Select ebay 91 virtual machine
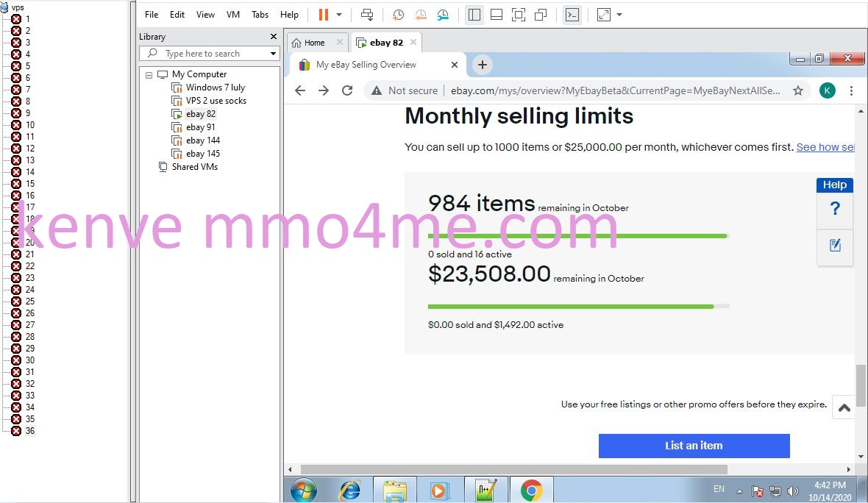868x503 pixels. 200,127
